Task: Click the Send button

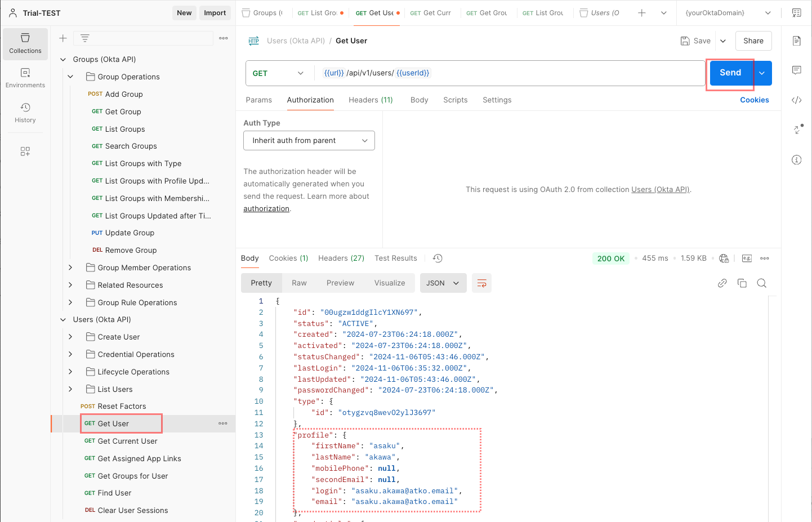Action: click(730, 73)
